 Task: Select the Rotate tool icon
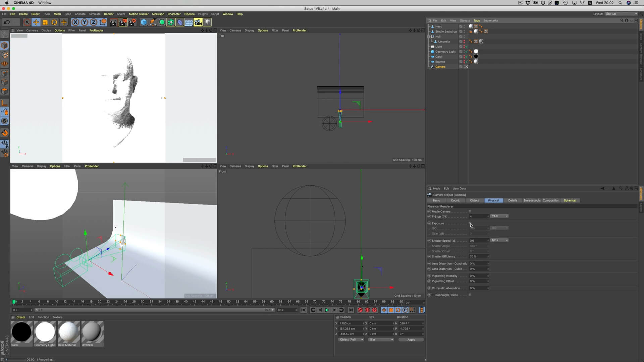click(x=54, y=22)
